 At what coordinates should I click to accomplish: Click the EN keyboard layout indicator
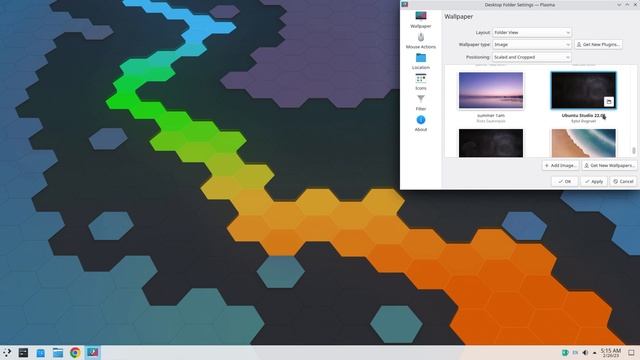pos(575,353)
